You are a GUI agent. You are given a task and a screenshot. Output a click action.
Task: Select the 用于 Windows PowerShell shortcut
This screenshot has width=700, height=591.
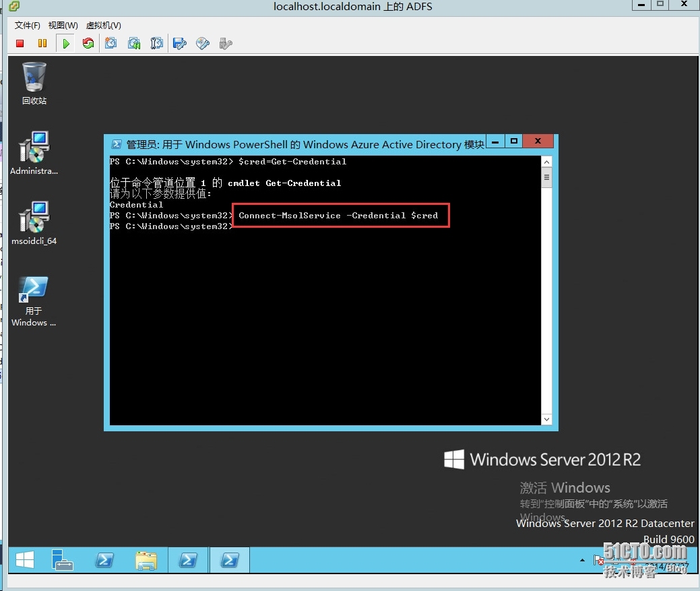[x=34, y=301]
